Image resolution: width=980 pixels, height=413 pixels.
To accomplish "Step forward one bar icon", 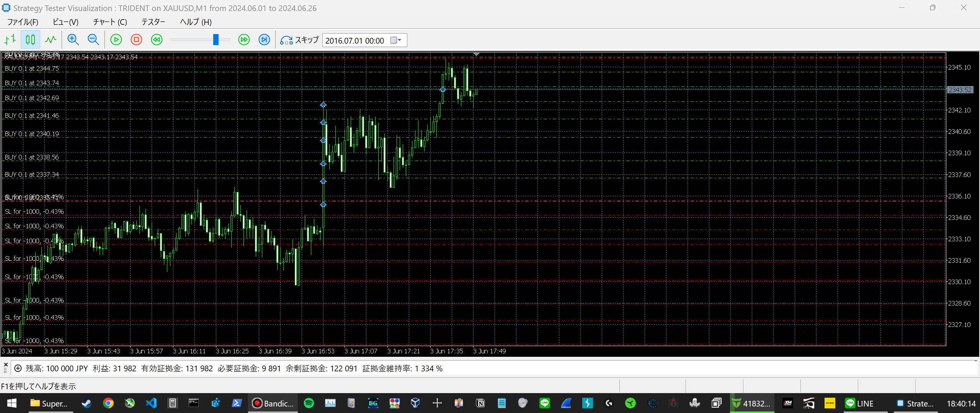I will (264, 40).
